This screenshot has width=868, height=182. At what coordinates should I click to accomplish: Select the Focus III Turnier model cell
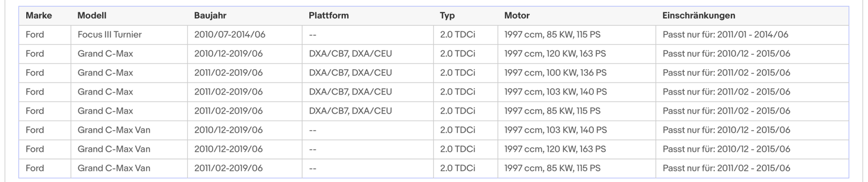[129, 35]
